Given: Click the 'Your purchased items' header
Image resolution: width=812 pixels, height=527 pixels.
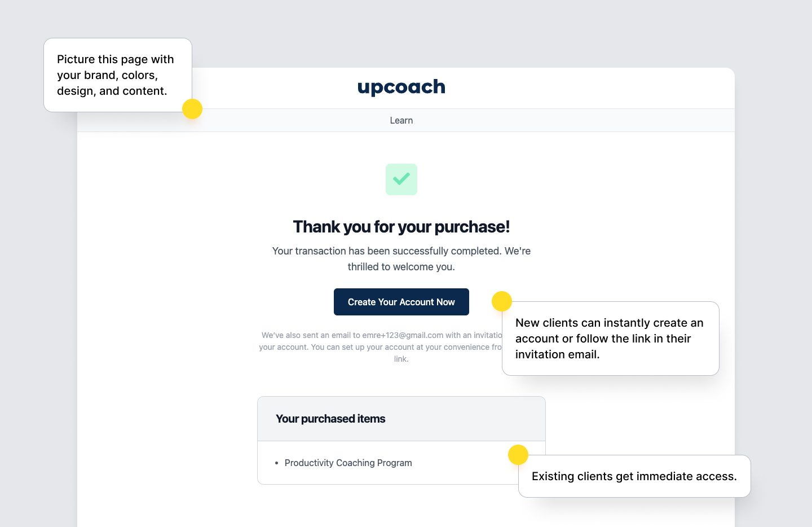Looking at the screenshot, I should click(x=330, y=419).
